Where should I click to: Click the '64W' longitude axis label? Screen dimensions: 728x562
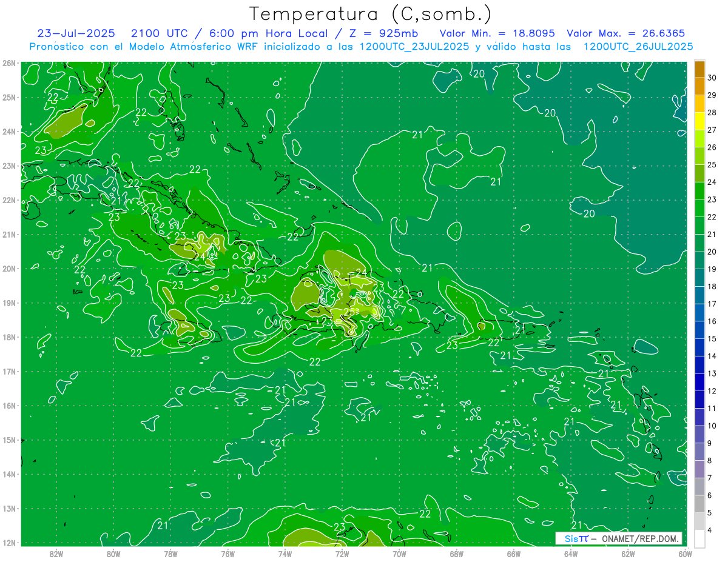(571, 554)
